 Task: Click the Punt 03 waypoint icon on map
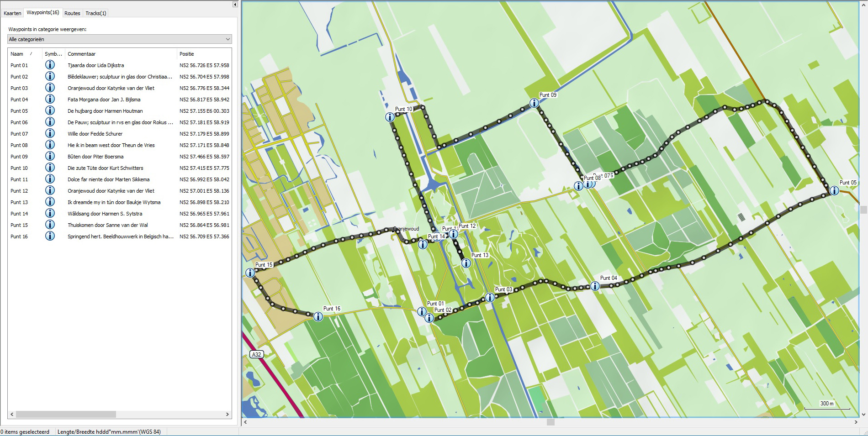(490, 298)
